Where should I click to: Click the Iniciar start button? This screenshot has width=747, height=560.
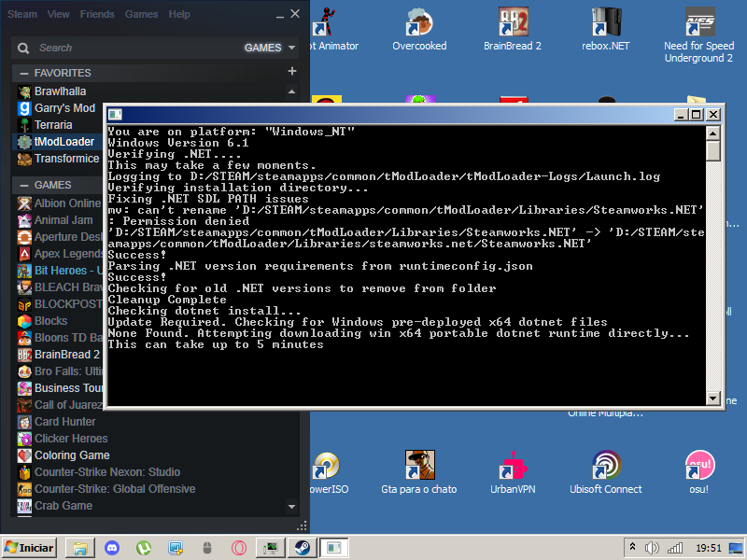30,548
